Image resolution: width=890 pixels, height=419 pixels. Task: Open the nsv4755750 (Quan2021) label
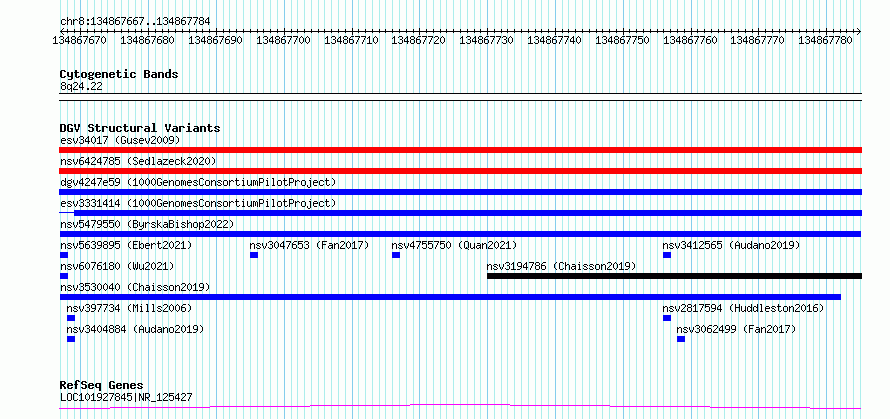(454, 245)
